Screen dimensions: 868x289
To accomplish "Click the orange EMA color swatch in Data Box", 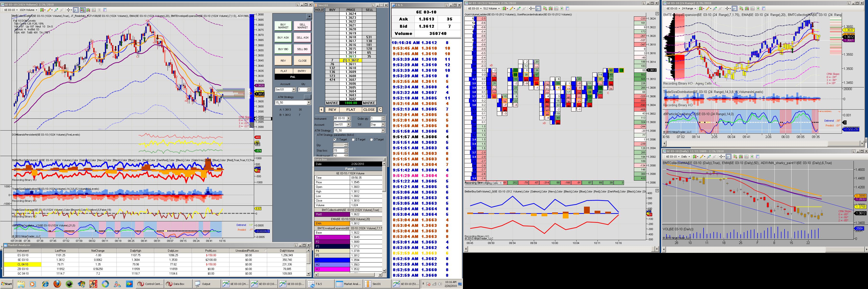I will [x=332, y=223].
